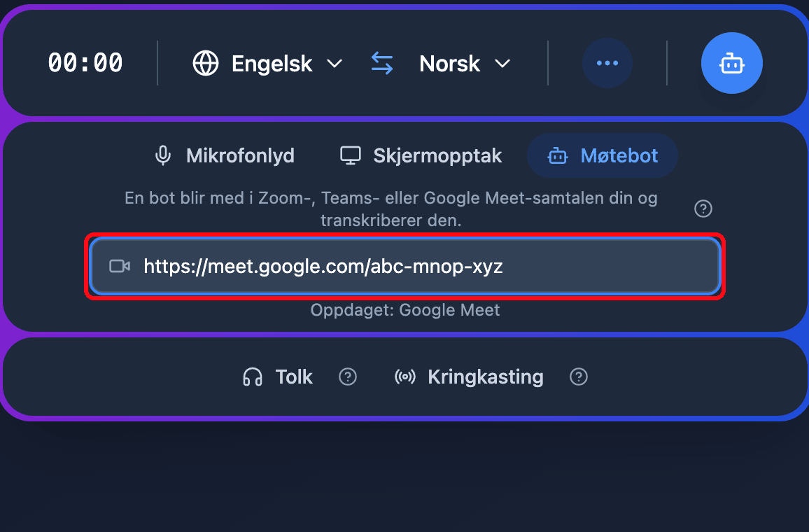The image size is (809, 532).
Task: Toggle the Tolk interpreter mode
Action: (278, 377)
